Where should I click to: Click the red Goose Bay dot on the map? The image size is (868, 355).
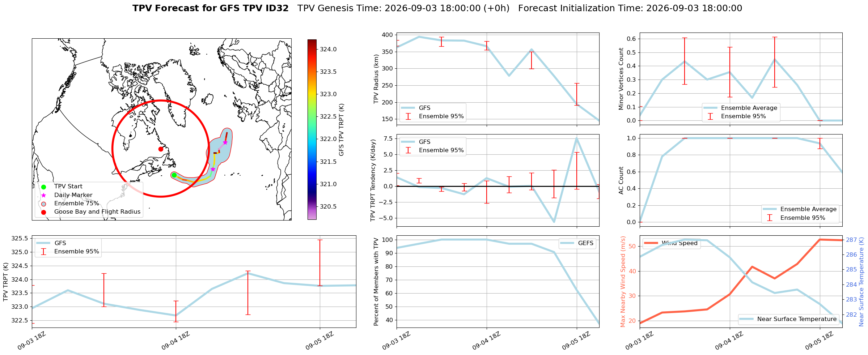pyautogui.click(x=161, y=149)
